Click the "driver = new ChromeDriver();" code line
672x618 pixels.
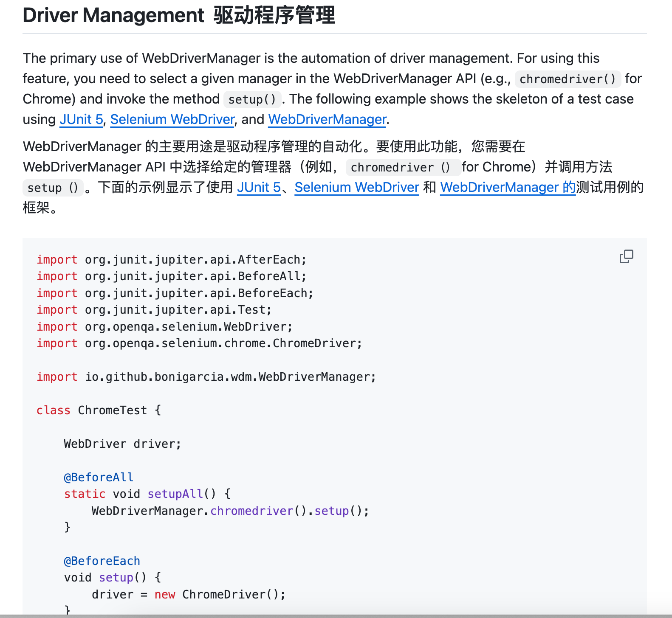click(189, 594)
